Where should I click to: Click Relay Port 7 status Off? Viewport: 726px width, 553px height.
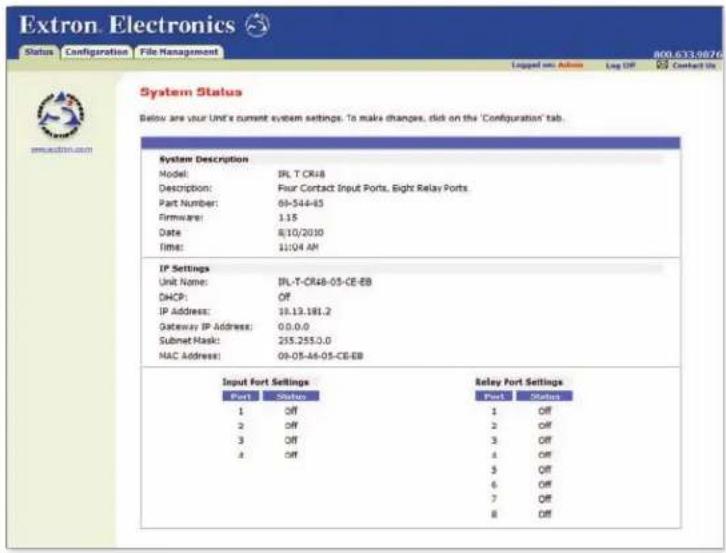coord(545,499)
